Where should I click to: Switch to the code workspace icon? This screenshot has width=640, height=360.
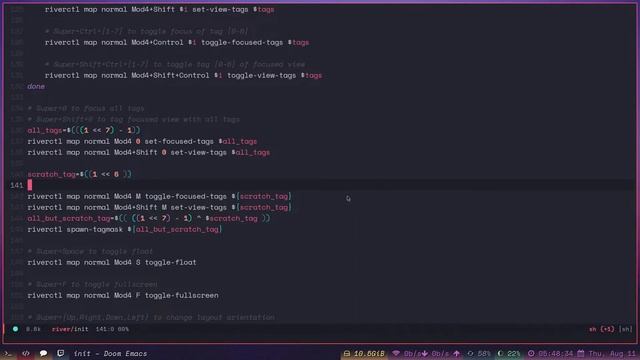(26, 353)
